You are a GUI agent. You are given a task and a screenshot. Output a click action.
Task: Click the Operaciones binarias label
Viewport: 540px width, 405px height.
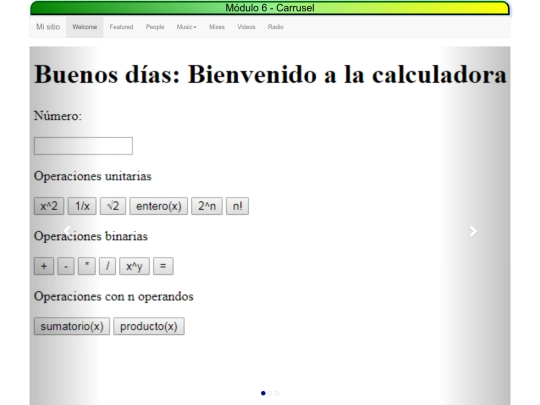[91, 236]
